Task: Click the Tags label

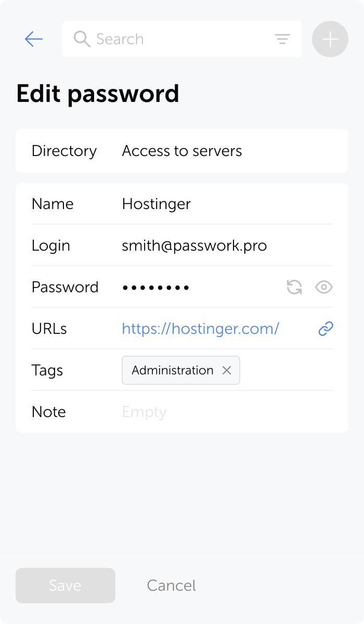Action: click(47, 370)
